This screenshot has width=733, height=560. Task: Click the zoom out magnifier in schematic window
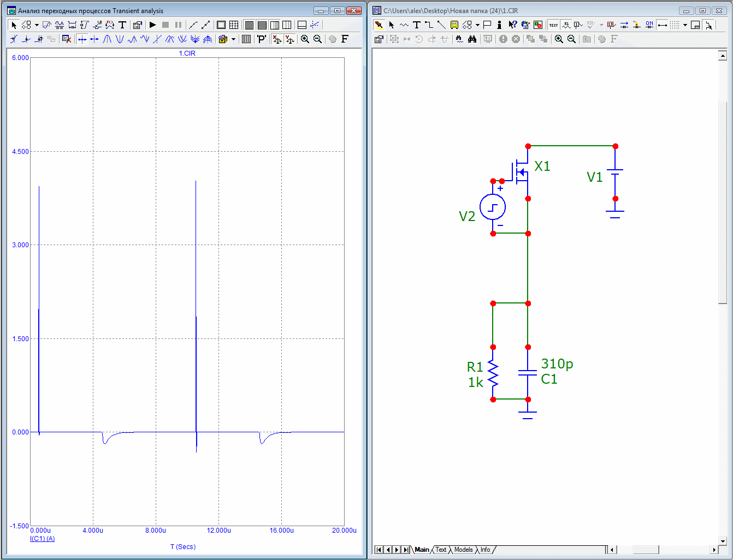(x=571, y=39)
